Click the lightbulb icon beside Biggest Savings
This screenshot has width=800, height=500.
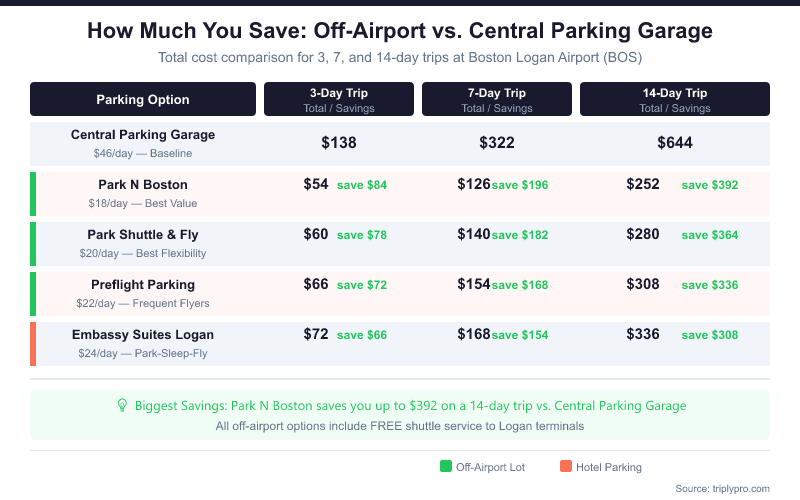tap(123, 406)
